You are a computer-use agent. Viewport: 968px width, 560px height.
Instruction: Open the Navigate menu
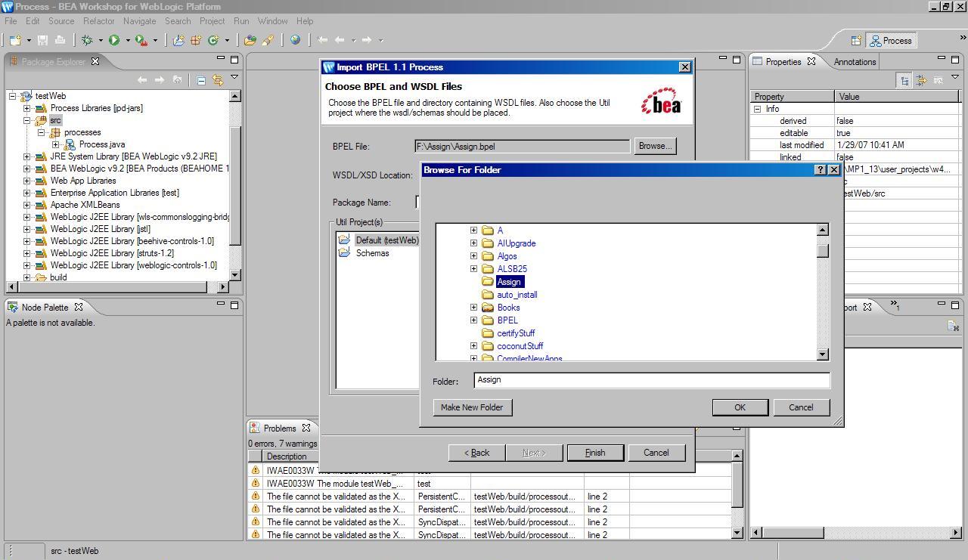[139, 21]
